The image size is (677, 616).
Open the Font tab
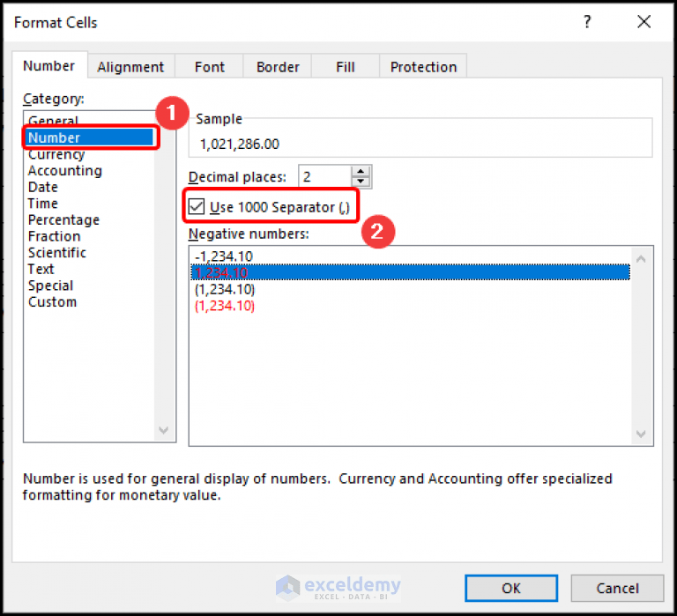210,67
